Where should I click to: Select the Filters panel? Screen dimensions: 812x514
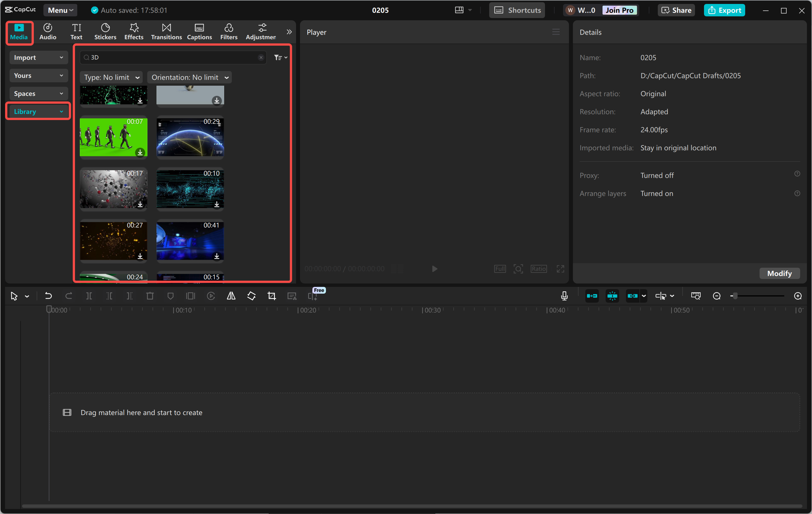coord(229,31)
